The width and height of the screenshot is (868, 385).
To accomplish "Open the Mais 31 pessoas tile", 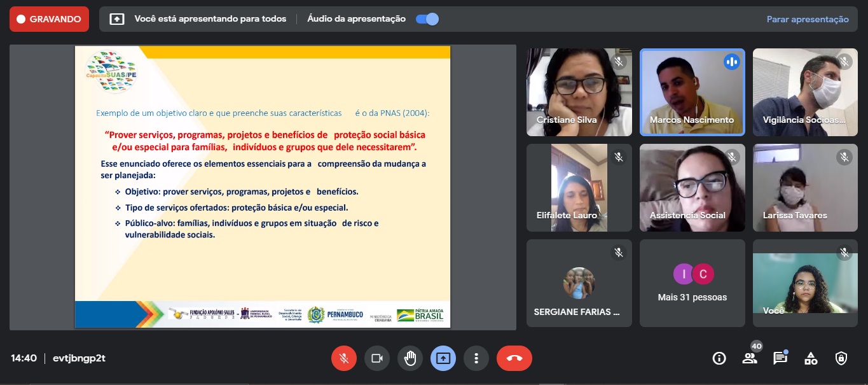I will click(692, 283).
